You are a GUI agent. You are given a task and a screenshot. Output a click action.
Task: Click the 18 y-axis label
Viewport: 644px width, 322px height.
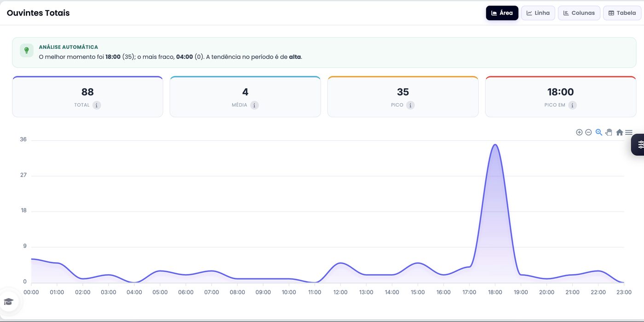[x=23, y=210]
